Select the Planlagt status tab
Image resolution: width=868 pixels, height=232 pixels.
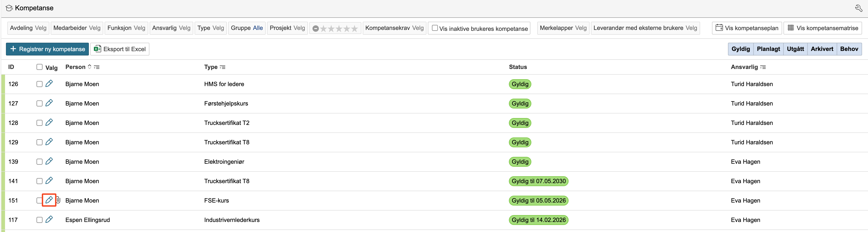coord(768,49)
